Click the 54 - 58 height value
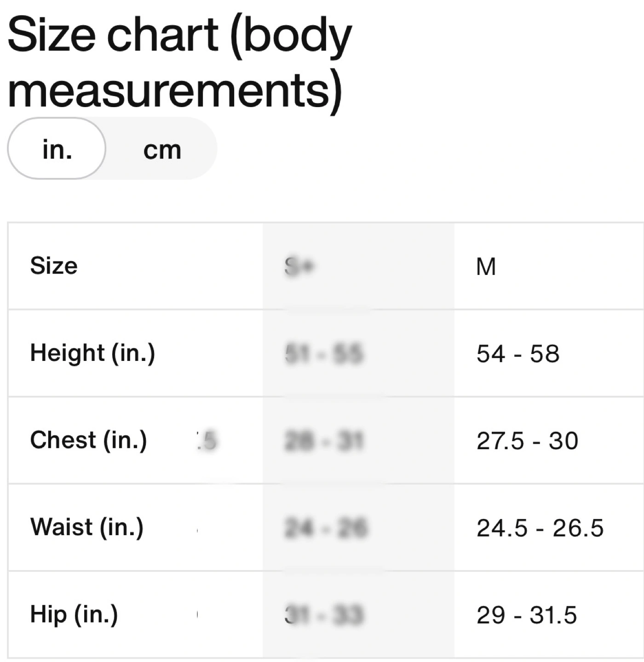 (518, 354)
